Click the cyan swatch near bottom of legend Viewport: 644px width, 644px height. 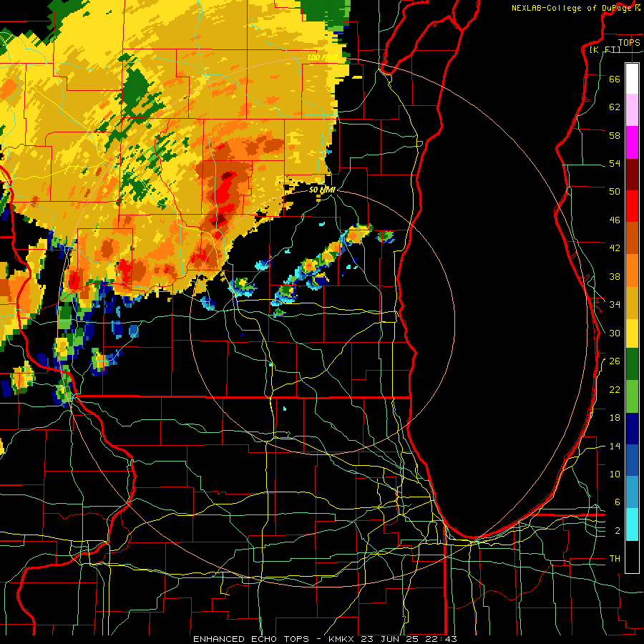click(632, 525)
